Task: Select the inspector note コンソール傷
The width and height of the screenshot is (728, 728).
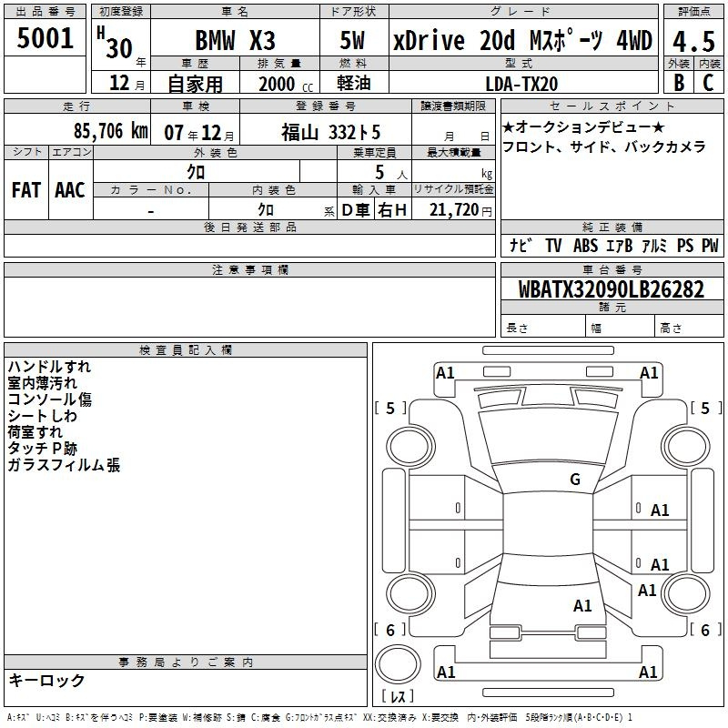Action: click(50, 399)
